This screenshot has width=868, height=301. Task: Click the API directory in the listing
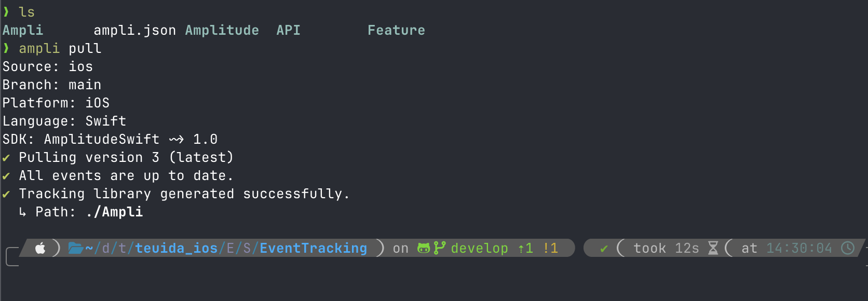point(288,30)
